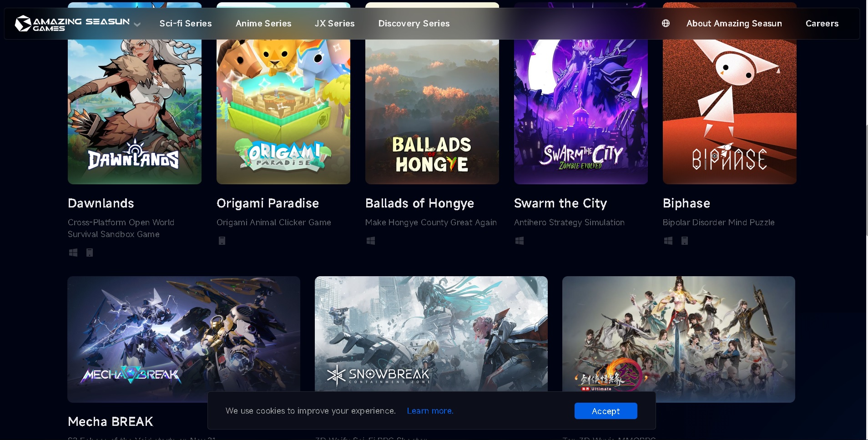Click the Amazing Seasun Games logo
The height and width of the screenshot is (440, 868).
click(72, 24)
